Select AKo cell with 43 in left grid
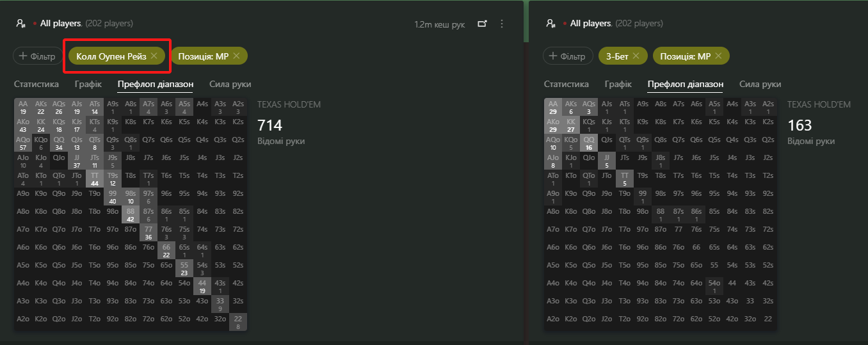This screenshot has height=345, width=868. [x=23, y=125]
